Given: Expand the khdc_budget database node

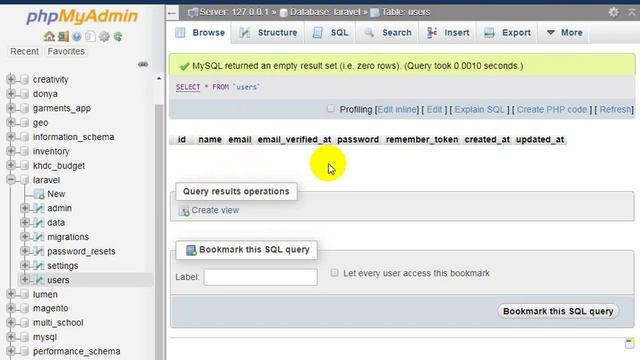Looking at the screenshot, I should point(11,165).
